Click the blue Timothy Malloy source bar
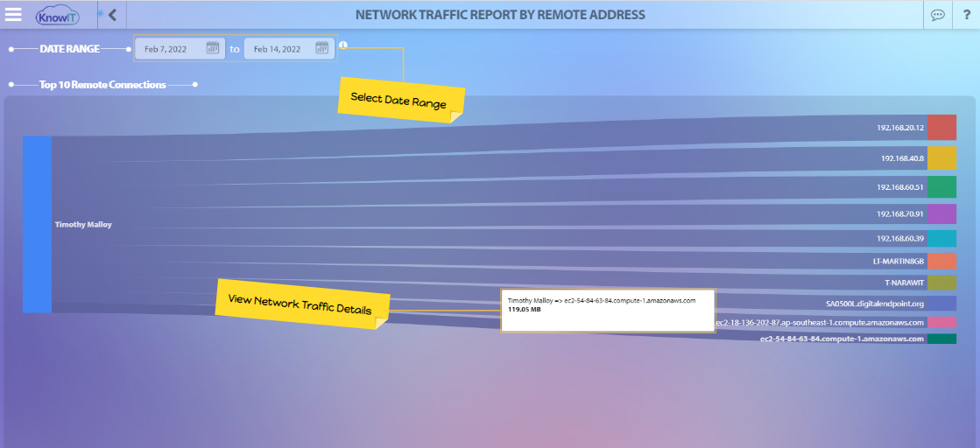The width and height of the screenshot is (980, 448). 37,224
